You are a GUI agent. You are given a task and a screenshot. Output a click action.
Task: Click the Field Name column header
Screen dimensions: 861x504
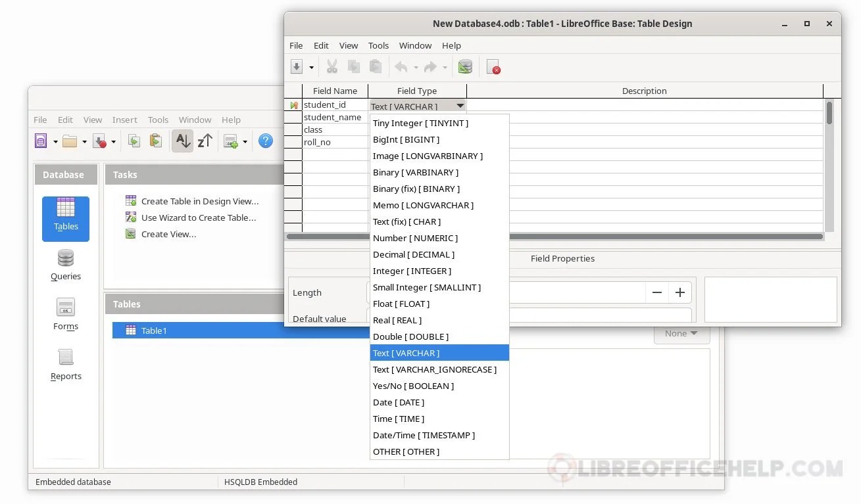(335, 91)
